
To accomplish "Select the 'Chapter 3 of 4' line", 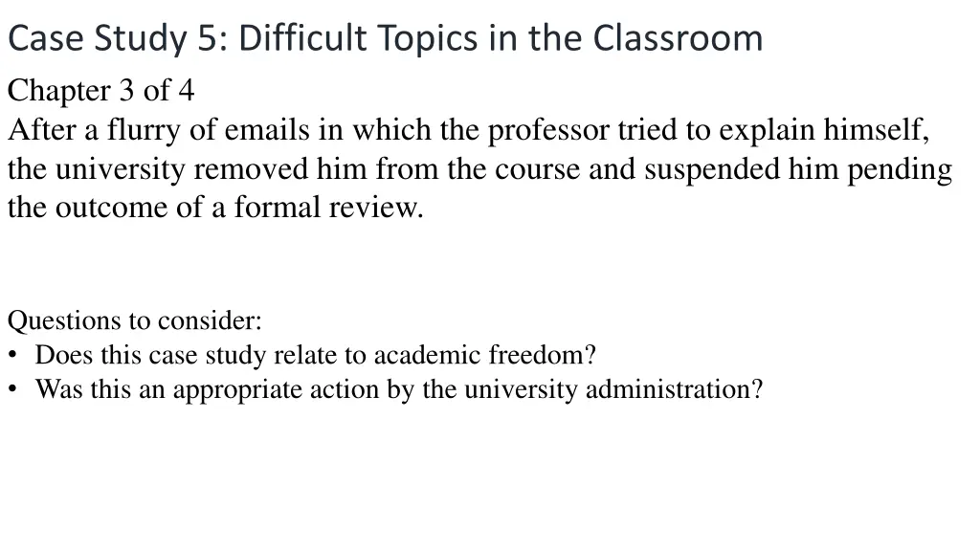I will click(x=100, y=91).
